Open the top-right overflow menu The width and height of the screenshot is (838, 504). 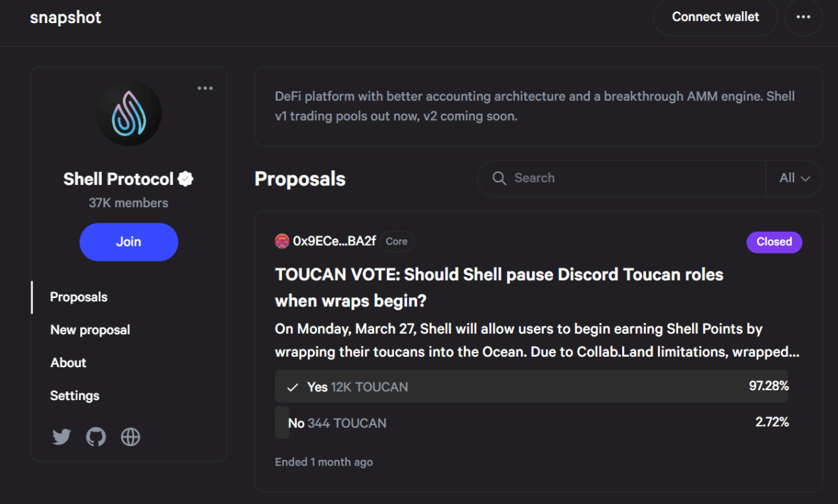point(804,17)
